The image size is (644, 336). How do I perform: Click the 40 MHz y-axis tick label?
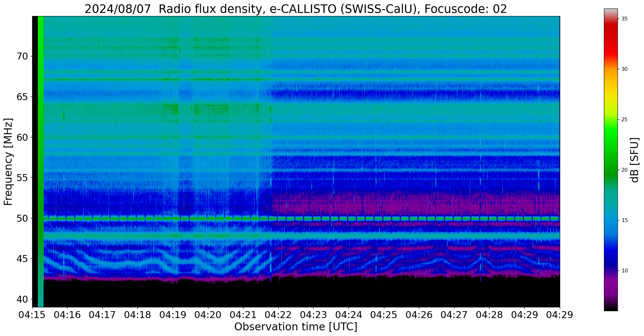pyautogui.click(x=22, y=299)
